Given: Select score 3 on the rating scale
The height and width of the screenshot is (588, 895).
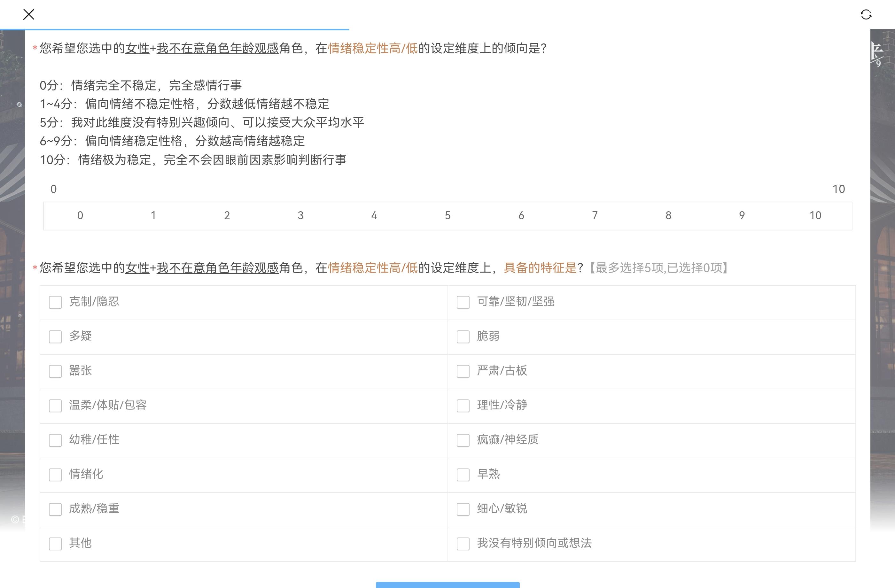Looking at the screenshot, I should click(300, 216).
